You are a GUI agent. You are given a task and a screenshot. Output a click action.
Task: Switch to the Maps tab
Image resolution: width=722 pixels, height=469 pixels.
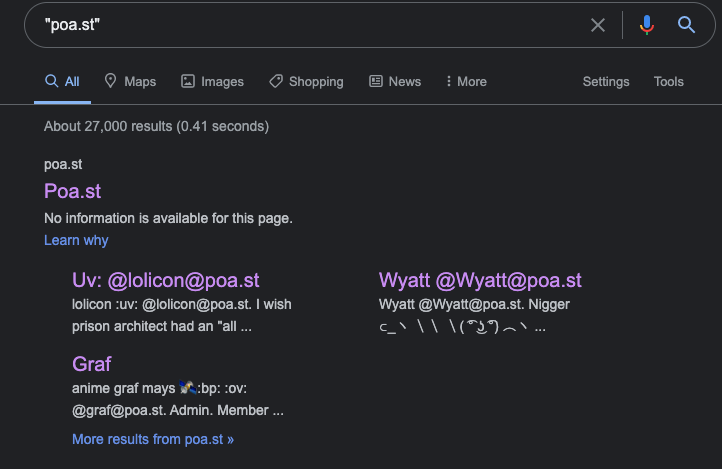(130, 81)
